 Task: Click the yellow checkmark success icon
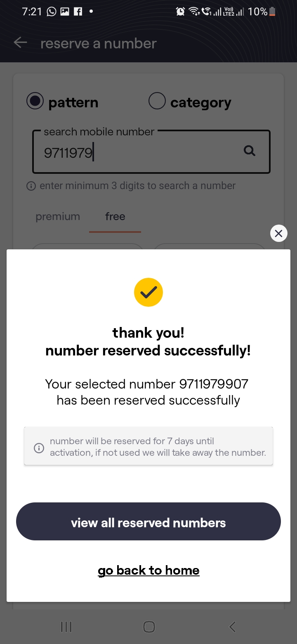coord(148,292)
